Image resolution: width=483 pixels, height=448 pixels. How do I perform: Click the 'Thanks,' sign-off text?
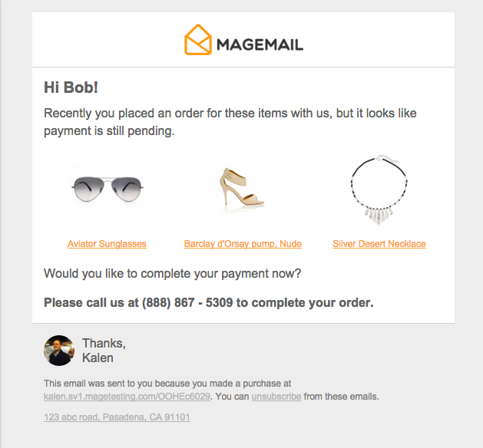pos(104,343)
